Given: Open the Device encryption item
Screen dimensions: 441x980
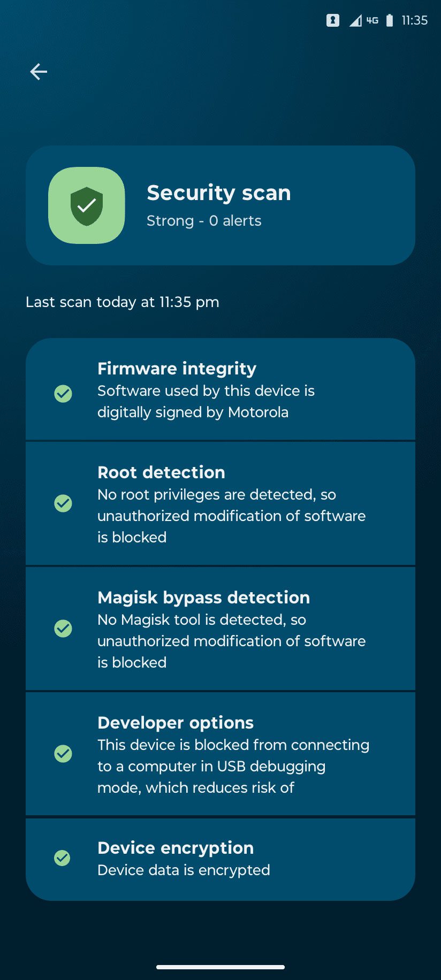Looking at the screenshot, I should coord(221,859).
